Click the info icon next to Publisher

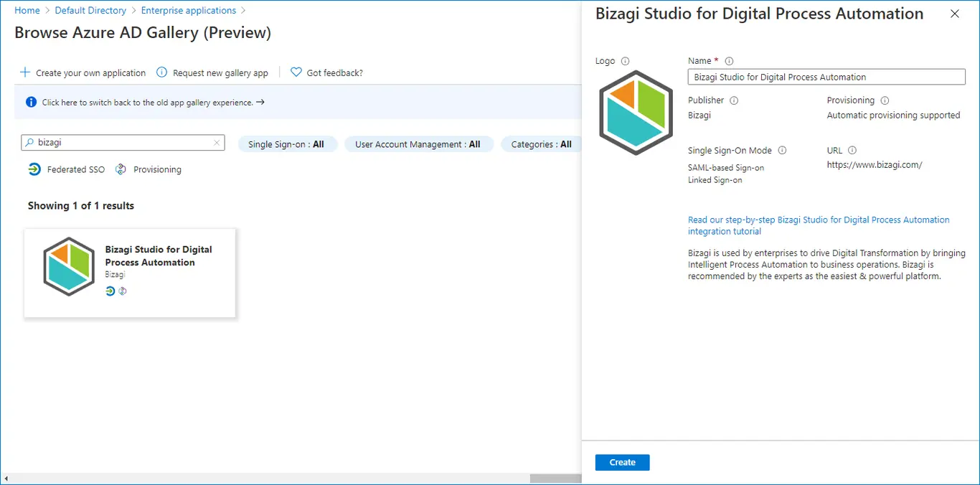tap(734, 100)
